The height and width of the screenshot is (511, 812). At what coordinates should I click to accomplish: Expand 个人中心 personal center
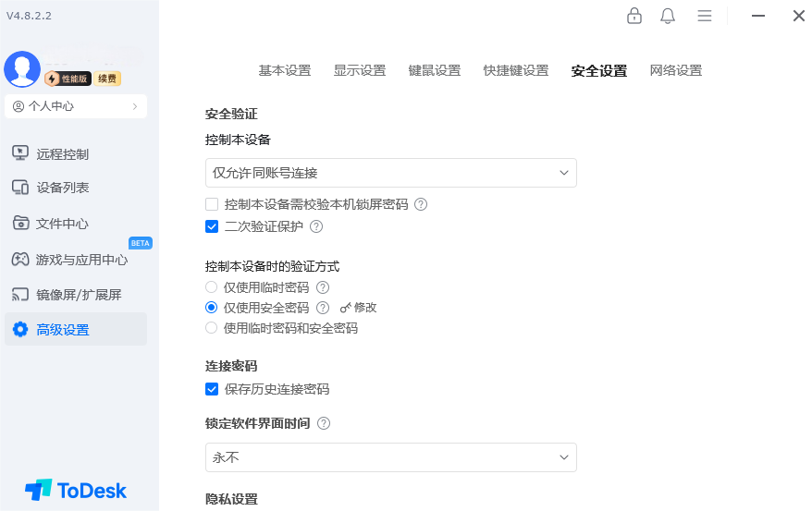point(76,106)
